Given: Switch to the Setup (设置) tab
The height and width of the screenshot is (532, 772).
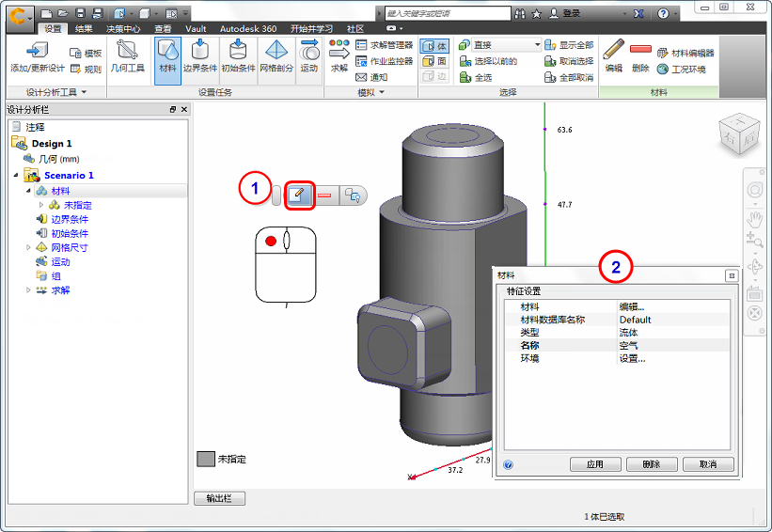Looking at the screenshot, I should (53, 28).
